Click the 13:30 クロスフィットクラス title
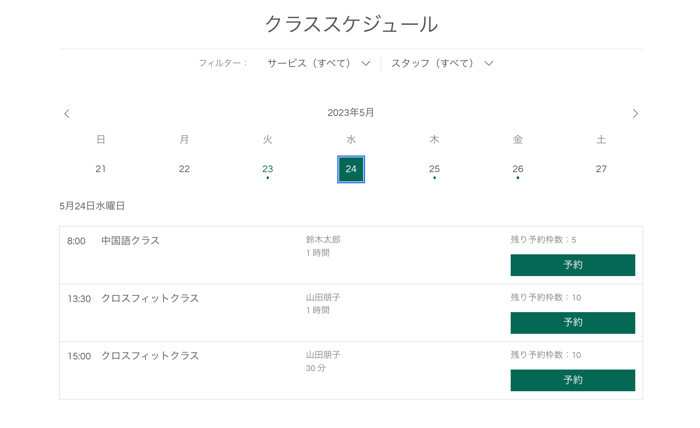This screenshot has height=428, width=700. click(x=150, y=298)
